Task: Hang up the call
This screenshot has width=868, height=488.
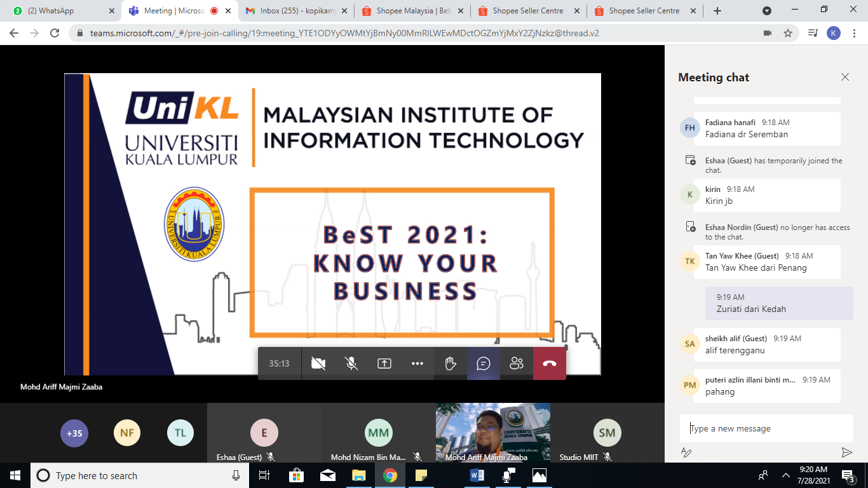Action: 550,363
